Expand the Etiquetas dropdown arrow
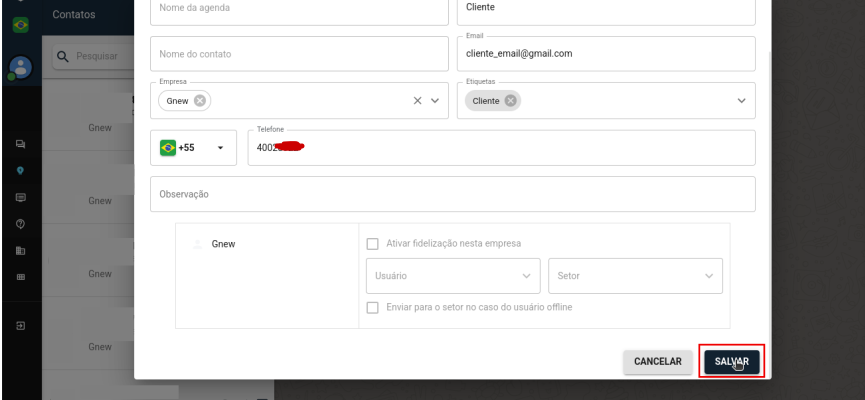 741,100
